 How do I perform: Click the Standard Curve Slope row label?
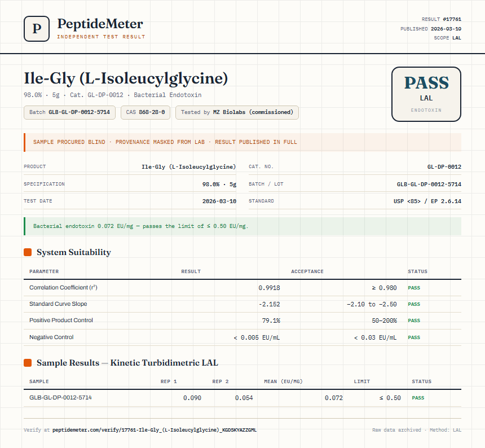[x=58, y=304]
